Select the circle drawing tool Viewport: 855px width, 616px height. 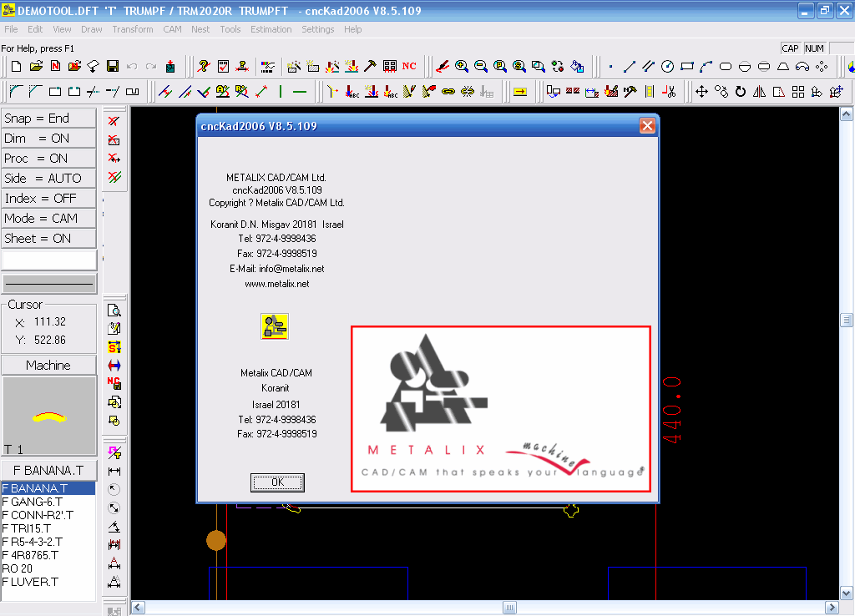point(667,67)
